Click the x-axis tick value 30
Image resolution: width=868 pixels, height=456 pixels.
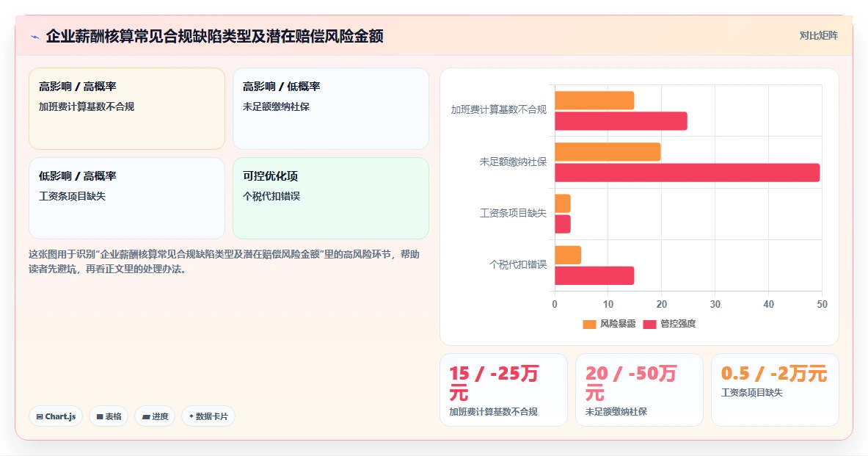(x=715, y=304)
